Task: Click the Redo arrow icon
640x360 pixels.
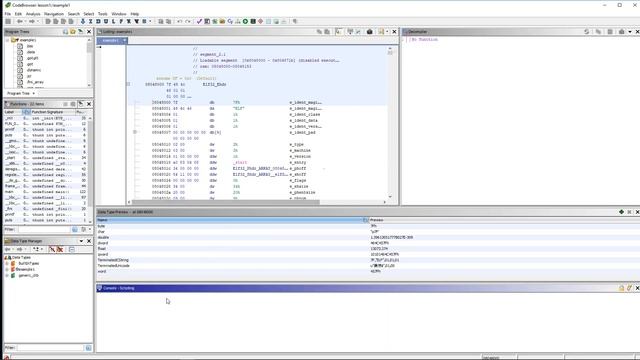Action: coord(188,21)
